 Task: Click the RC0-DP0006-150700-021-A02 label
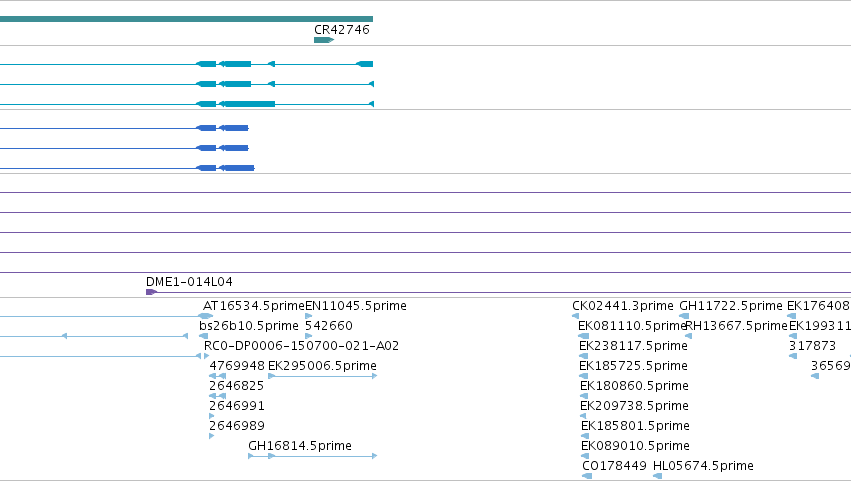point(301,346)
